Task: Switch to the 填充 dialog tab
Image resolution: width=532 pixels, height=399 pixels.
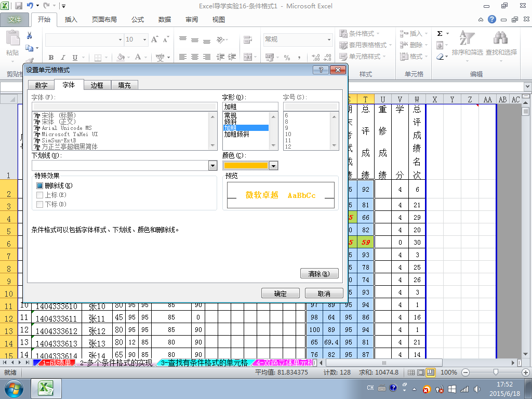Action: point(125,85)
